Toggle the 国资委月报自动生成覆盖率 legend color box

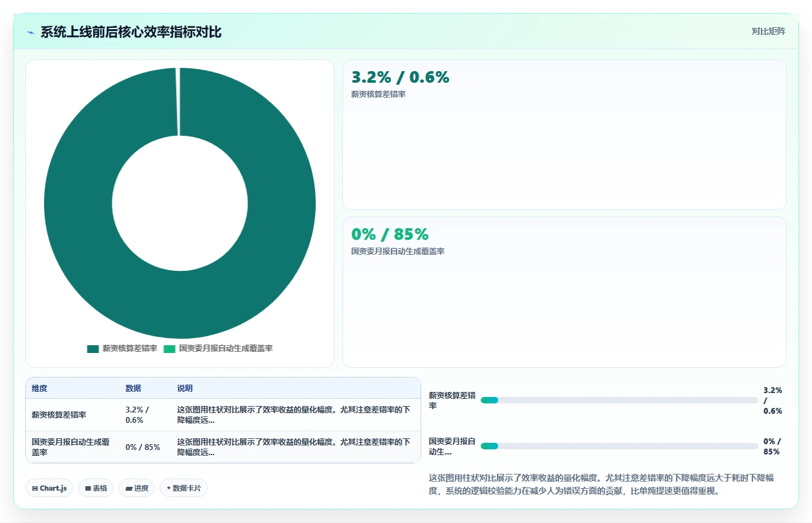(x=170, y=348)
